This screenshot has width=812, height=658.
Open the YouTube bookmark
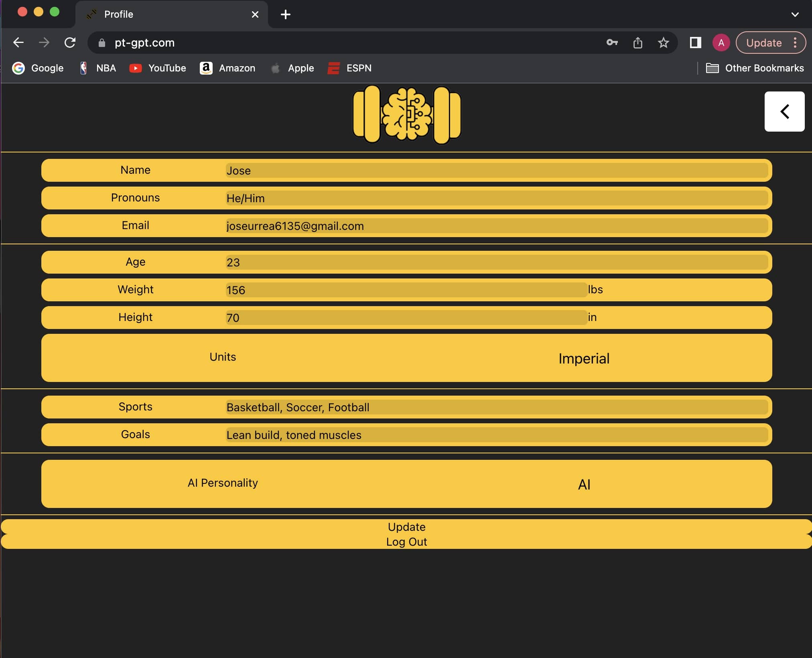click(158, 68)
